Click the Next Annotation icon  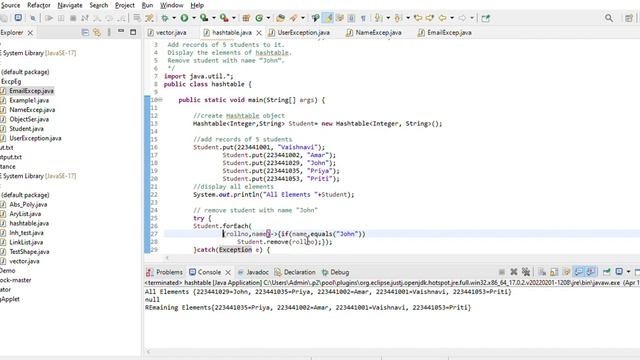tap(378, 18)
